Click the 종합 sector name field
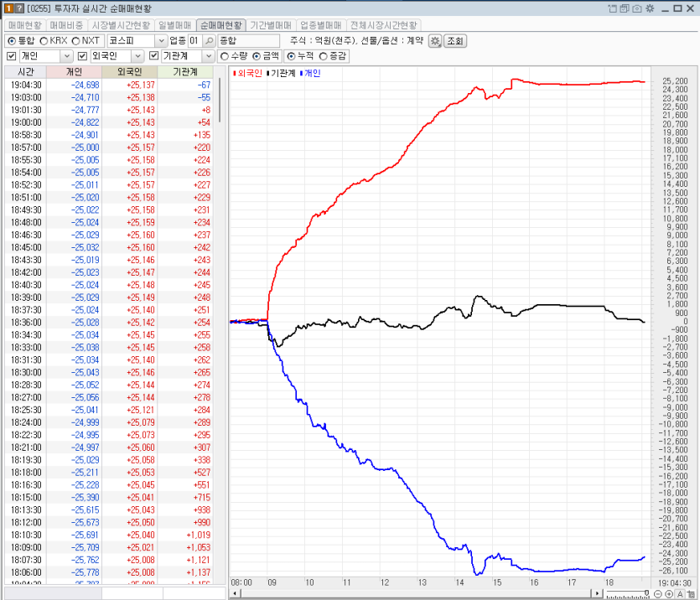 click(248, 41)
